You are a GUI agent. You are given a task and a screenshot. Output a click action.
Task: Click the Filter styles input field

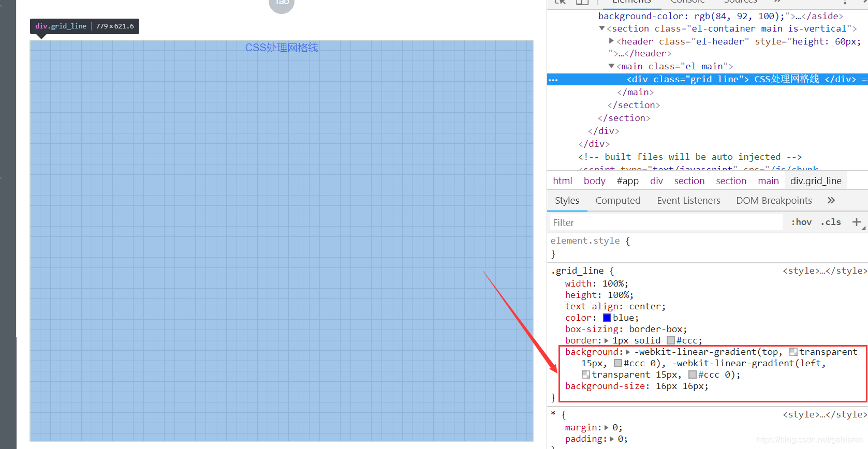click(x=666, y=222)
